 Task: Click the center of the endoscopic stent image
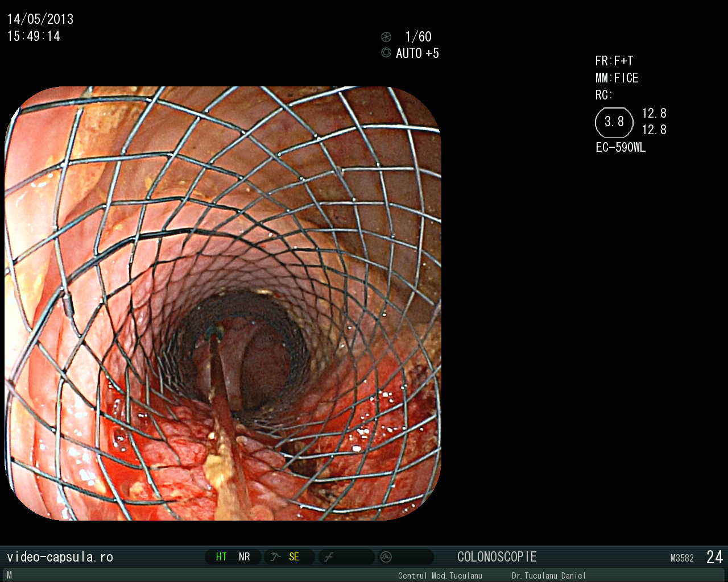[223, 304]
